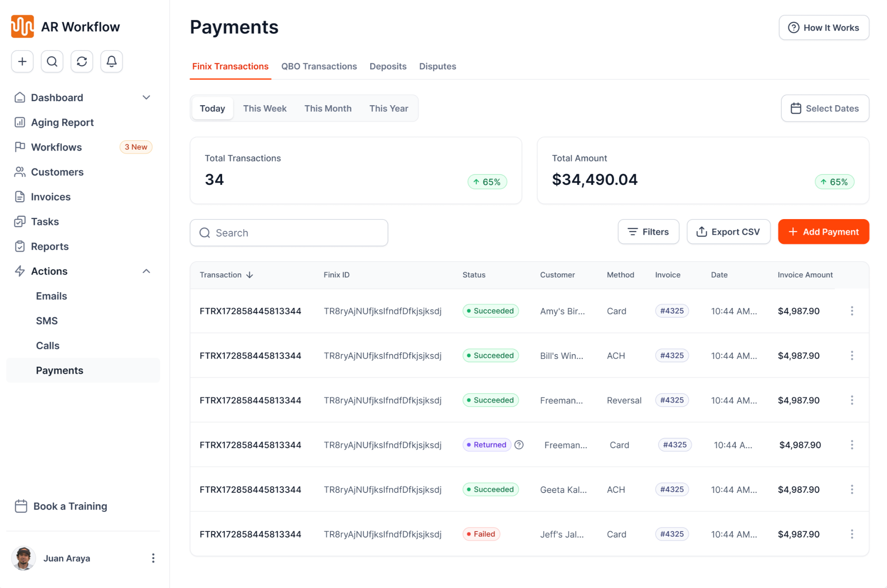Click the Total Amount $34,490.04 value
The height and width of the screenshot is (588, 887).
[x=595, y=179]
